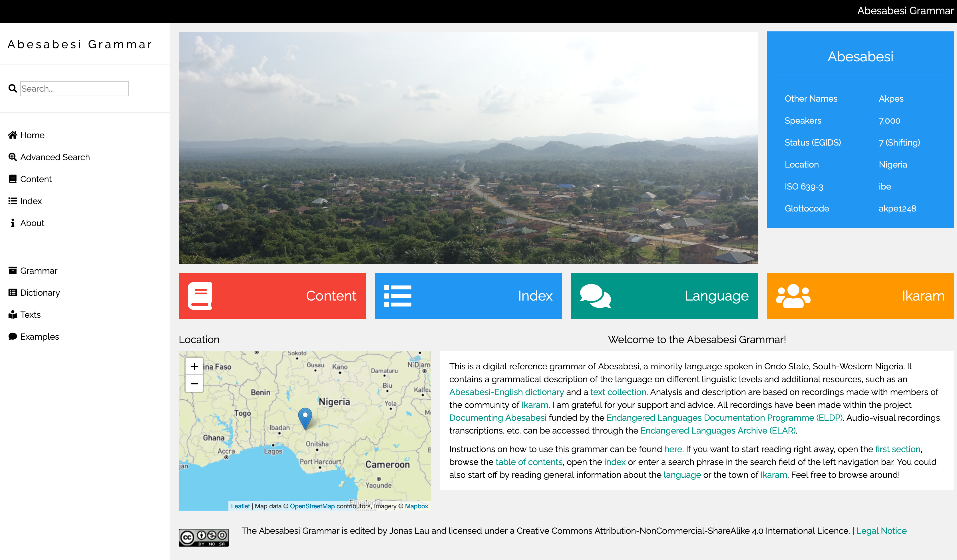Viewport: 957px width, 560px height.
Task: Click the list icon on Index card
Action: coord(398,296)
